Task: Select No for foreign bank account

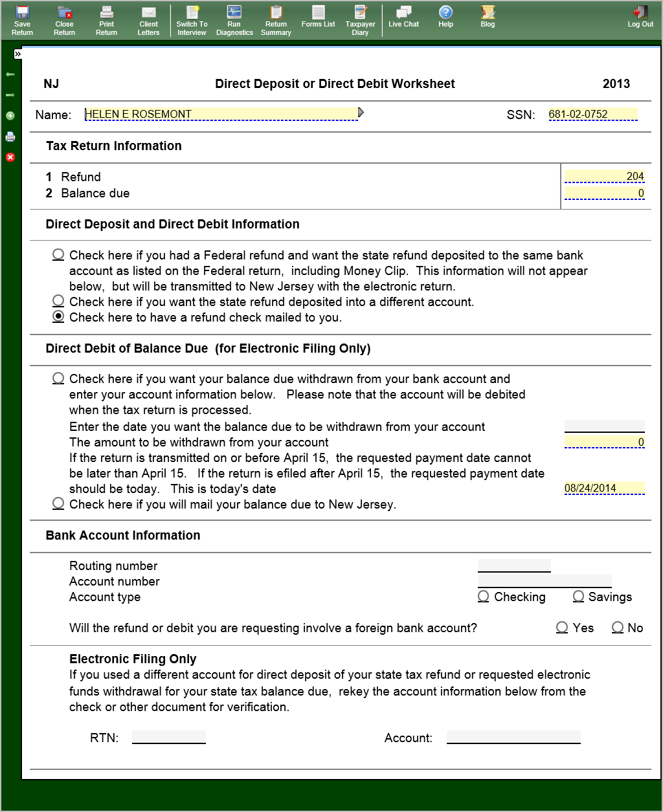Action: [618, 628]
